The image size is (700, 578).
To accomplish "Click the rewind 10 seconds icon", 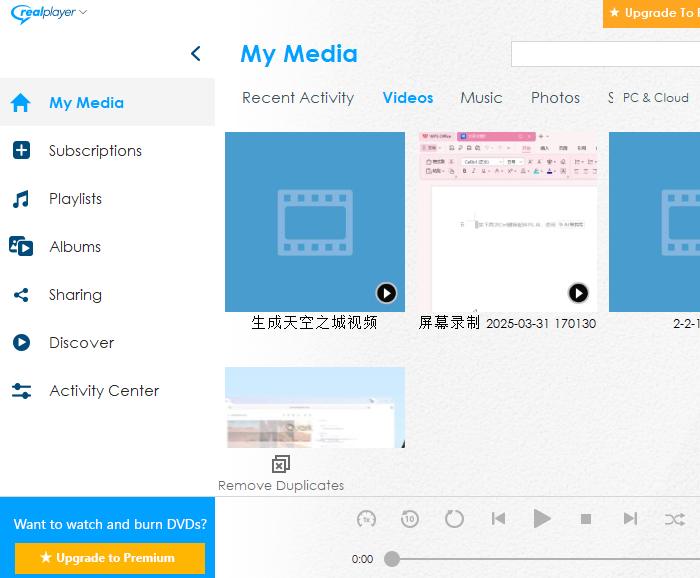I will (x=410, y=519).
